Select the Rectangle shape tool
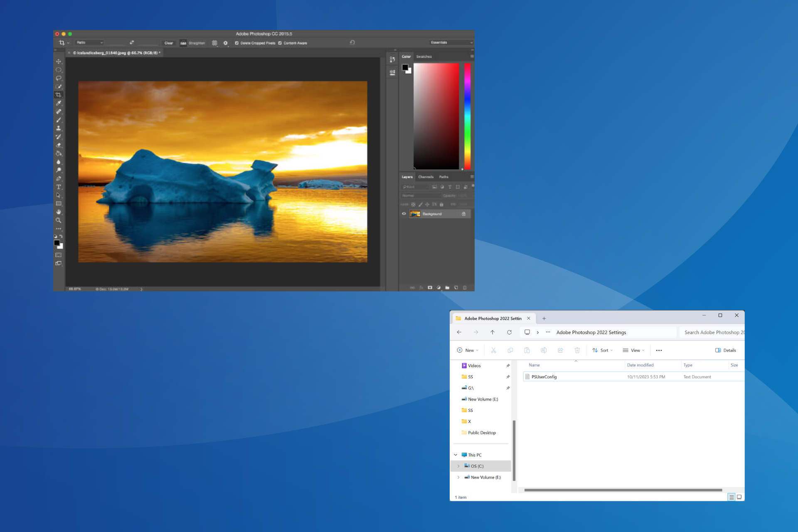This screenshot has height=532, width=798. (59, 204)
